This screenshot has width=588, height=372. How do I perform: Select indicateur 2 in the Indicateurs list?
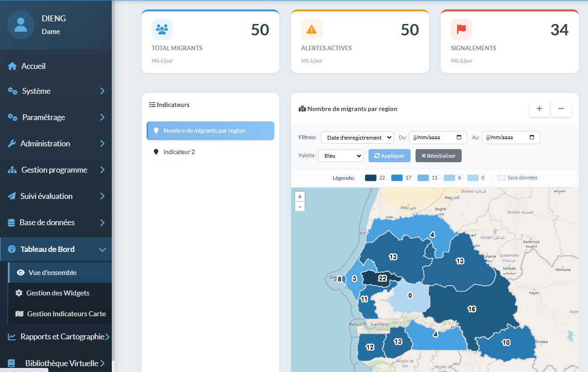[179, 152]
